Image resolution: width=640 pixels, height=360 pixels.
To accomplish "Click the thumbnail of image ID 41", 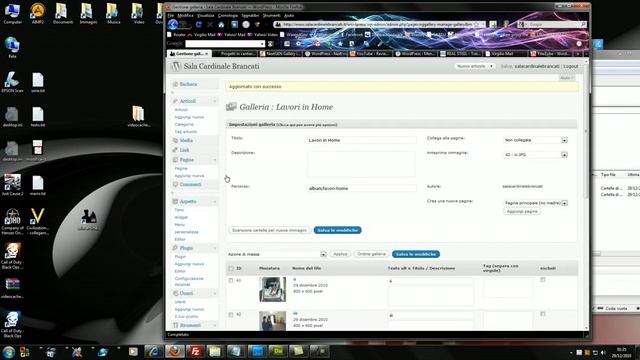I will click(273, 289).
